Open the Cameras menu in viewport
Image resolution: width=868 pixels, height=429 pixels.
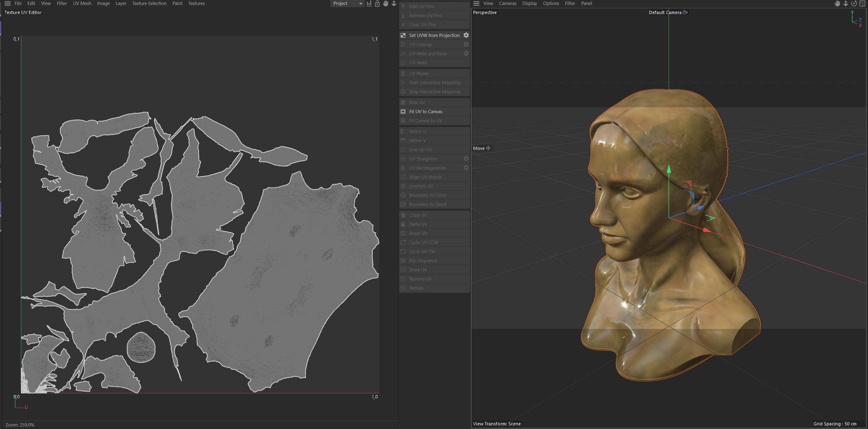point(507,3)
